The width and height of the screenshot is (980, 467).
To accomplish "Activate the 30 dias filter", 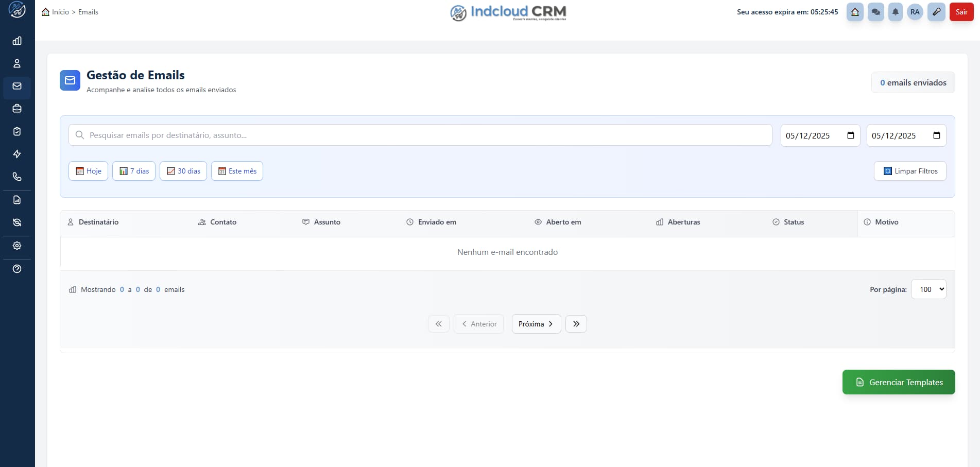I will coord(183,171).
